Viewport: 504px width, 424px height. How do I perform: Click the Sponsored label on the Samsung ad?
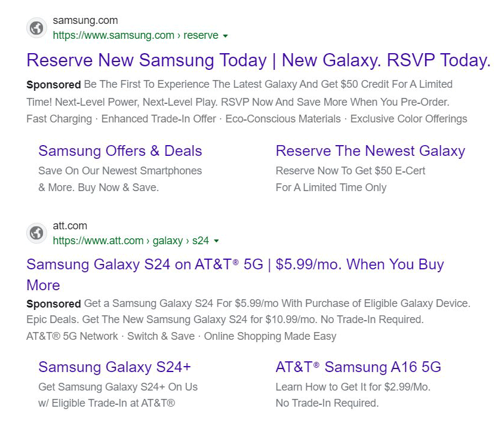click(x=54, y=85)
